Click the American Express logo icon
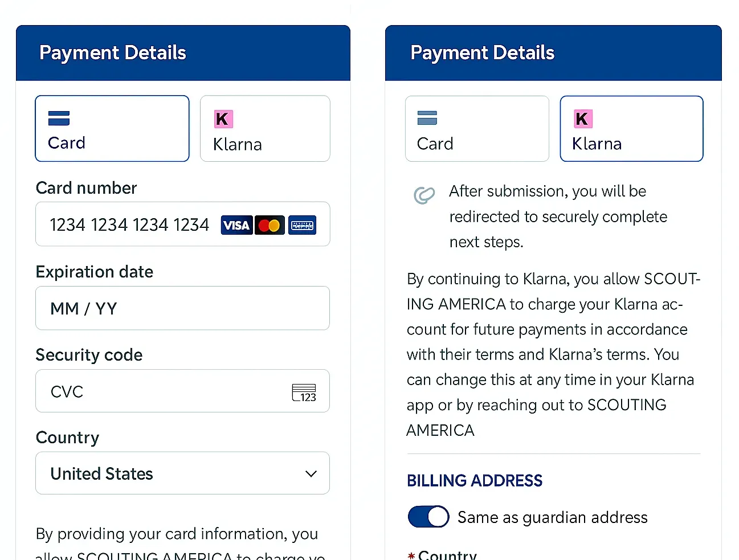The height and width of the screenshot is (560, 739). coord(302,225)
